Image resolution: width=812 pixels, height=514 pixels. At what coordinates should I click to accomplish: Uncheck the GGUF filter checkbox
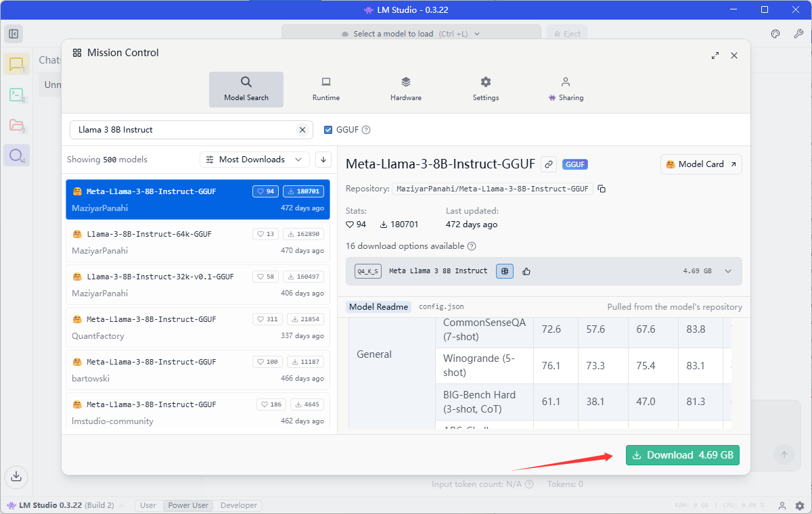click(x=329, y=130)
